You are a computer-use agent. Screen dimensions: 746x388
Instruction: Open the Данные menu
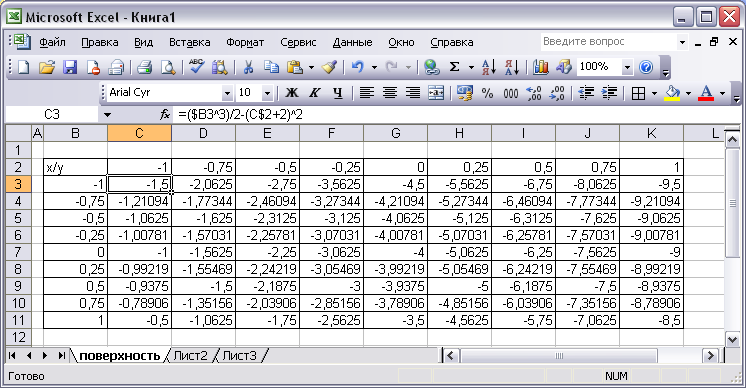coord(353,42)
